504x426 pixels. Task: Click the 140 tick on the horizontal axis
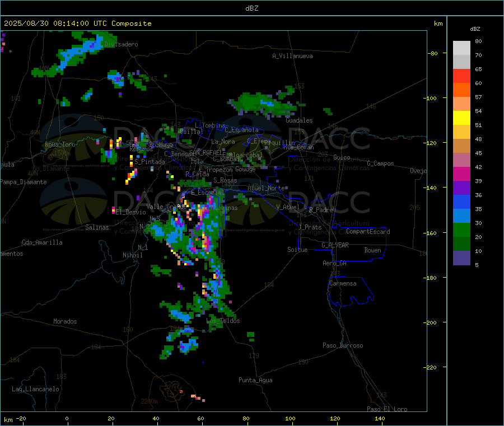[x=380, y=418]
